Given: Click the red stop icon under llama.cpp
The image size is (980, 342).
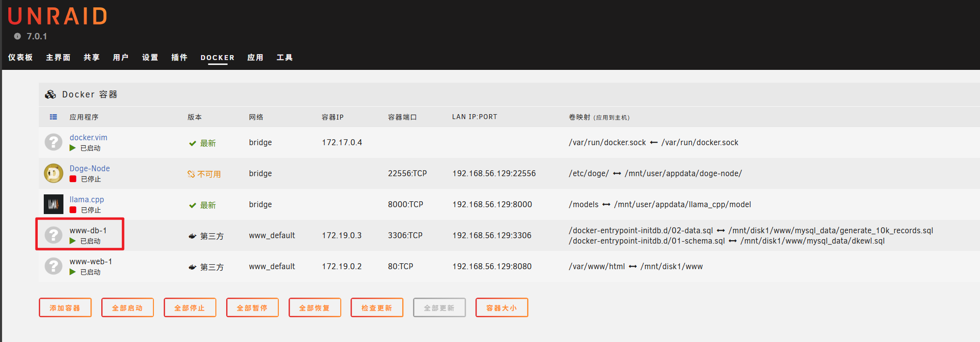Looking at the screenshot, I should (73, 210).
